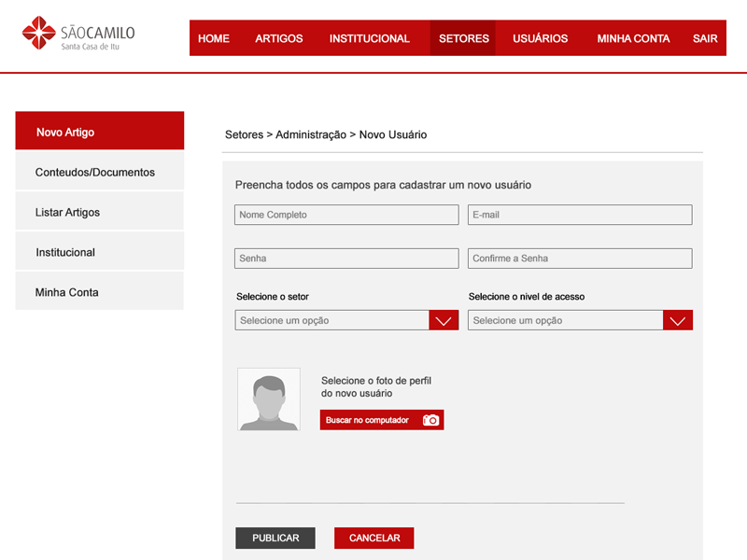Image resolution: width=747 pixels, height=560 pixels.
Task: Open USUÁRIOS menu item
Action: [x=540, y=38]
